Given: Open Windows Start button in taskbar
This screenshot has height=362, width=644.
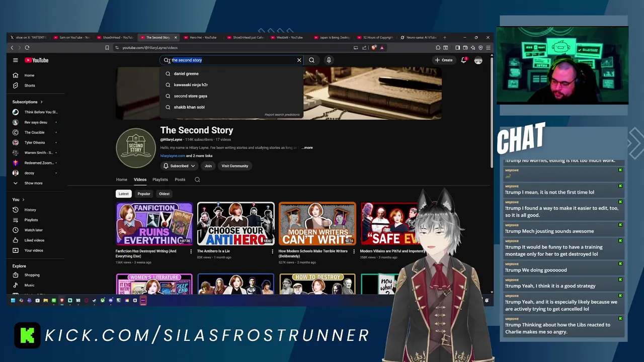Looking at the screenshot, I should coord(13,301).
